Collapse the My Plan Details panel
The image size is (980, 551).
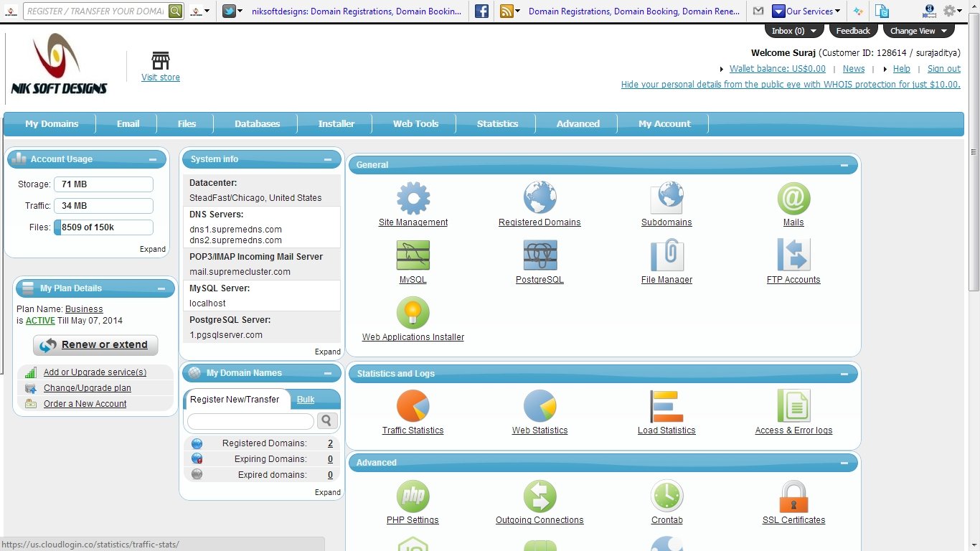(x=161, y=288)
